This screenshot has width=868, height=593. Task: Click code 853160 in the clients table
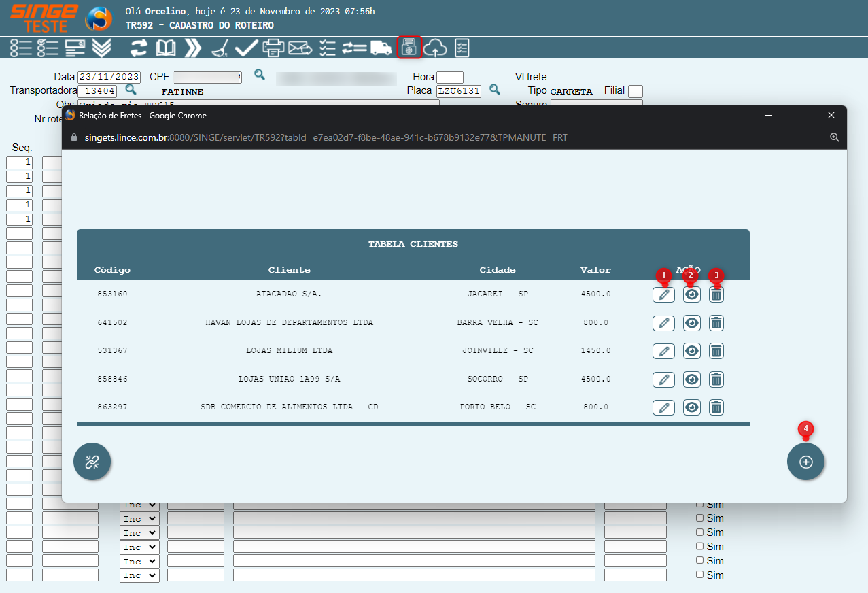[x=112, y=294]
